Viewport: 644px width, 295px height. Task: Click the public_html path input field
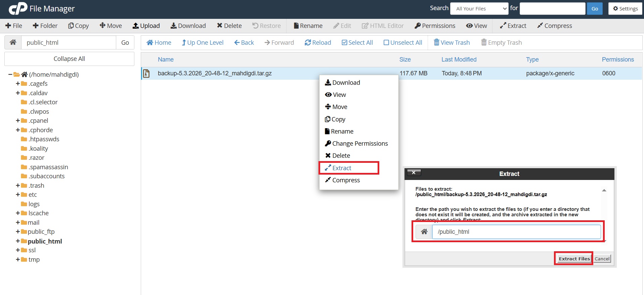pos(69,42)
